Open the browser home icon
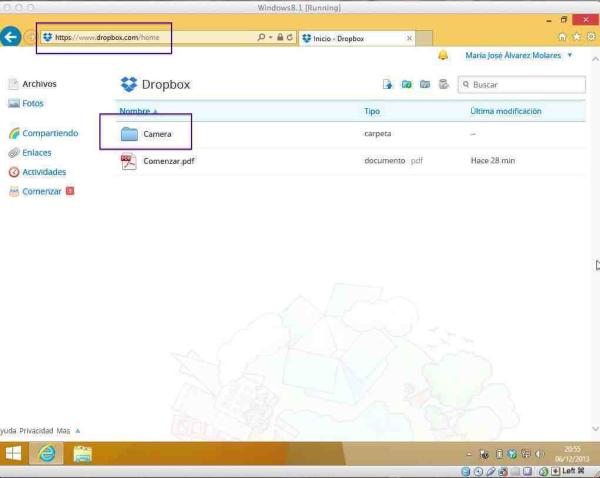 [x=562, y=37]
